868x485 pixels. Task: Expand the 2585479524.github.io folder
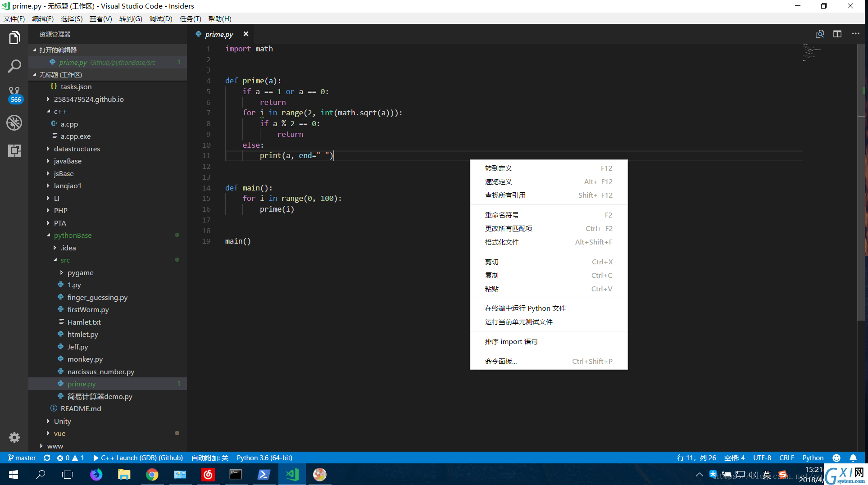[108, 99]
